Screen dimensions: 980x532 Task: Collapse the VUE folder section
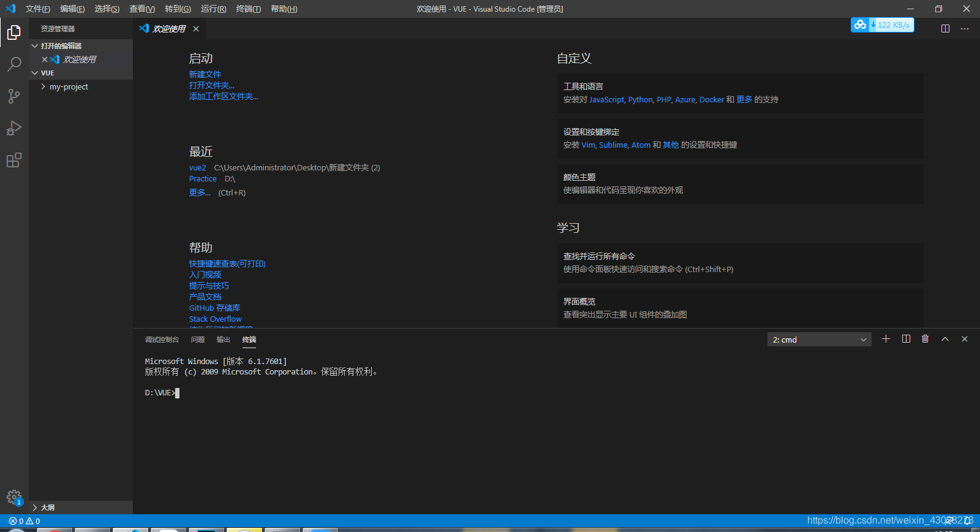click(x=81, y=73)
